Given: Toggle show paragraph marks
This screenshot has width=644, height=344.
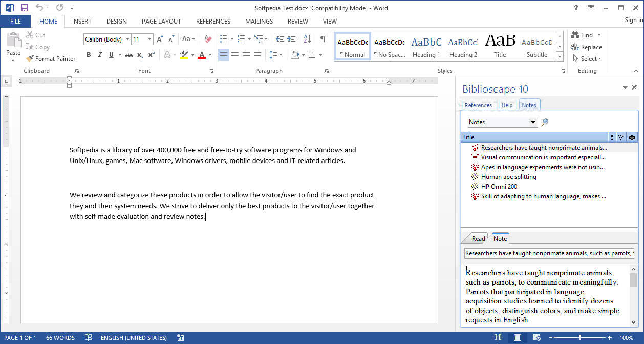Looking at the screenshot, I should coord(323,39).
